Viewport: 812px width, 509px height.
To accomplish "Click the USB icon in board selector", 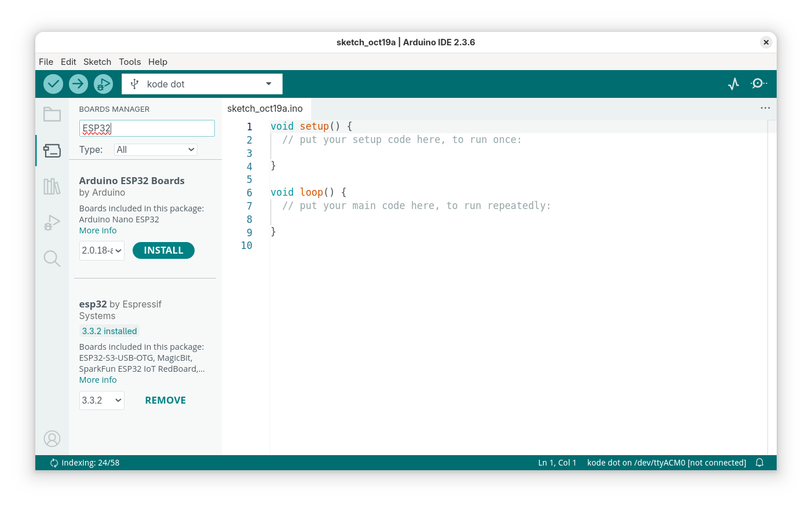I will click(134, 84).
